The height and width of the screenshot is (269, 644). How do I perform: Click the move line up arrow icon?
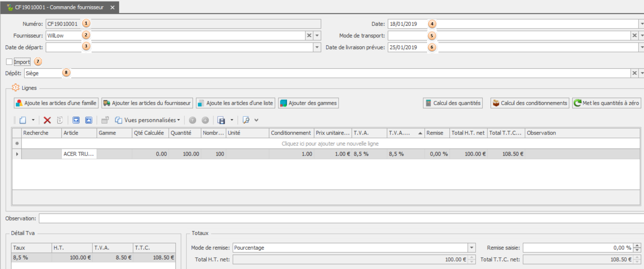click(193, 120)
